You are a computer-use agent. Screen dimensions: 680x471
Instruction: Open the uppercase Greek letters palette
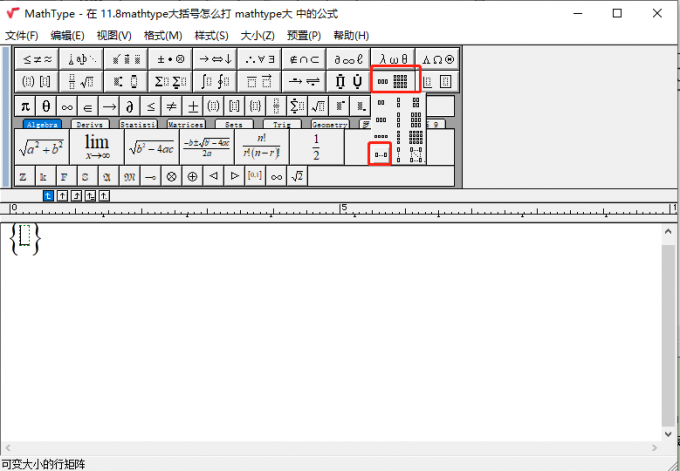pyautogui.click(x=437, y=59)
